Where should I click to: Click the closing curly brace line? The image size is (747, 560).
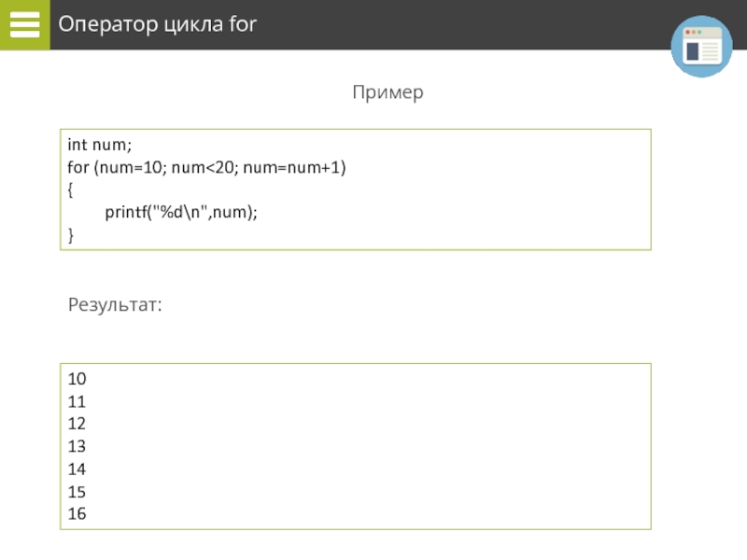point(71,235)
